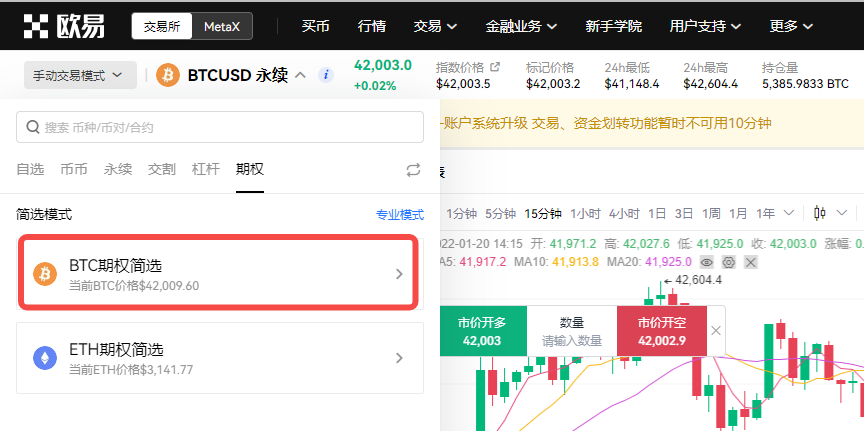Viewport: 864px width, 431px height.
Task: Click the refresh swap icon
Action: click(413, 170)
